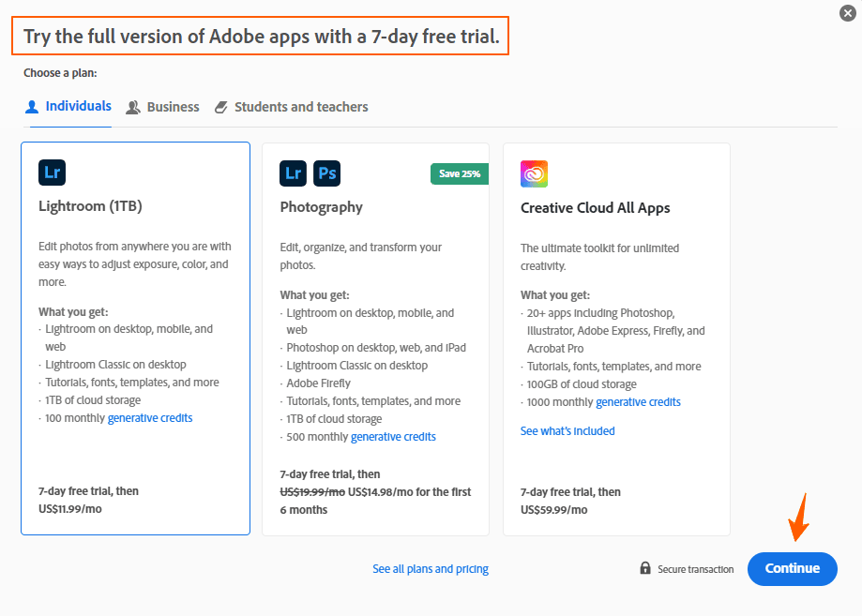The image size is (862, 616).
Task: Select the Lightroom (1TB) plan title
Action: pyautogui.click(x=90, y=206)
